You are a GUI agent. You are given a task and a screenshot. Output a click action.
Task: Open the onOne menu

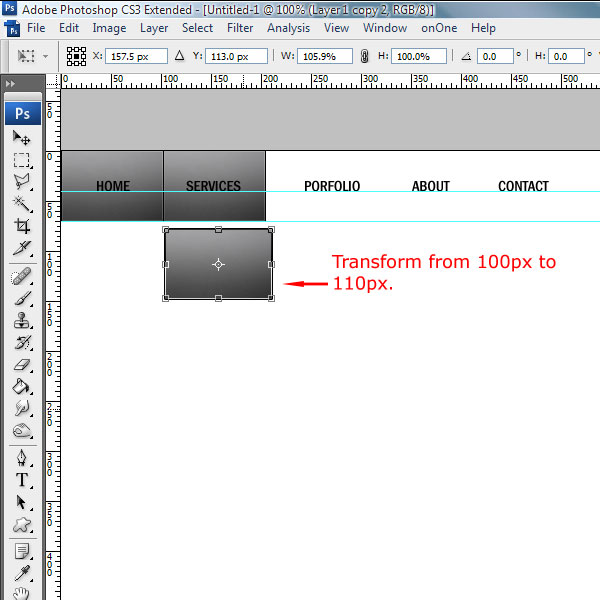pyautogui.click(x=439, y=28)
